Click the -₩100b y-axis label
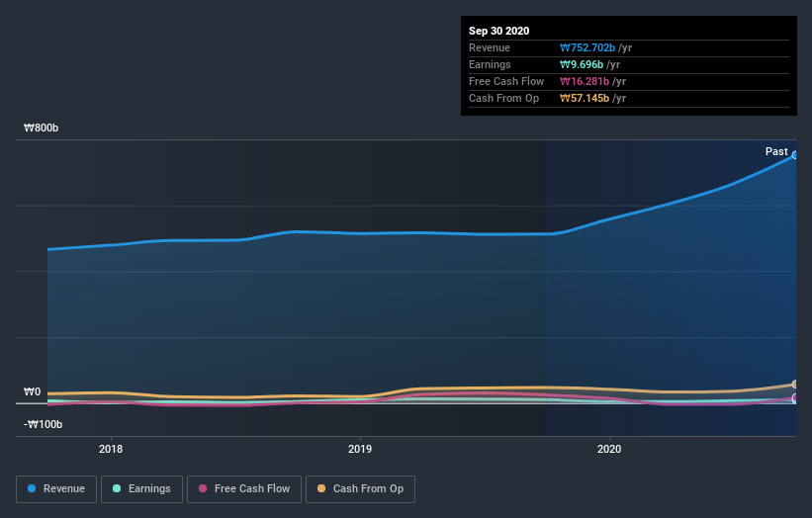 click(x=43, y=424)
